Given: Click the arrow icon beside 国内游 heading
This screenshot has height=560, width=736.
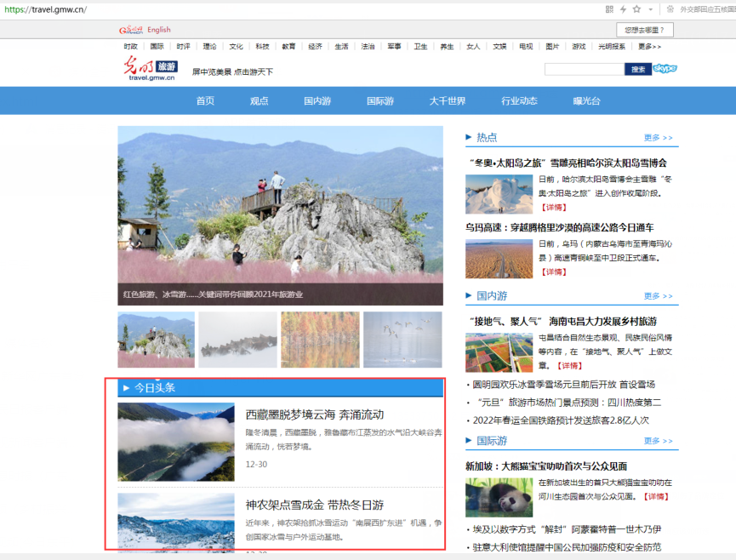Looking at the screenshot, I should pyautogui.click(x=469, y=295).
